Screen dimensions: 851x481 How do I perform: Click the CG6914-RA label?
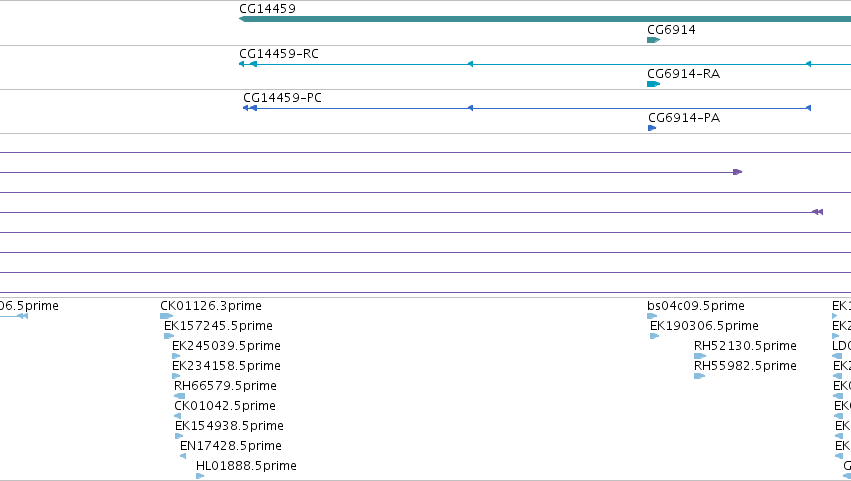(x=683, y=74)
